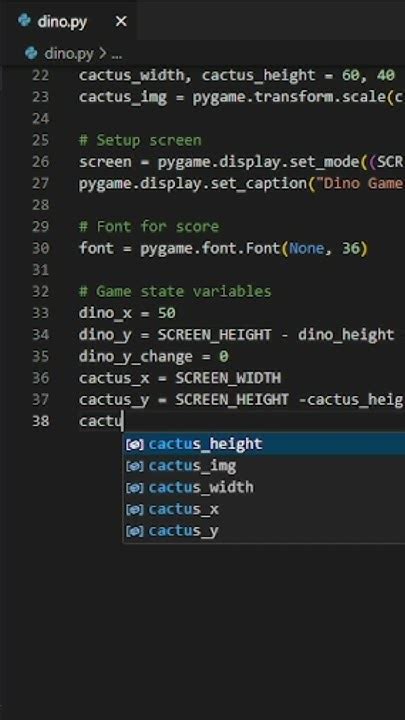Close the dino.py editor tab
The height and width of the screenshot is (720, 405).
pyautogui.click(x=121, y=21)
